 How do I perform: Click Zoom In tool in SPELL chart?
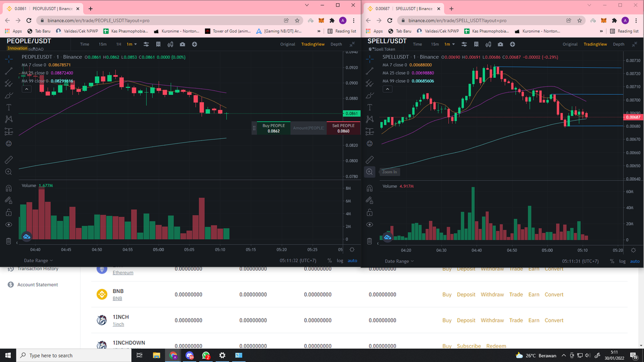(370, 172)
